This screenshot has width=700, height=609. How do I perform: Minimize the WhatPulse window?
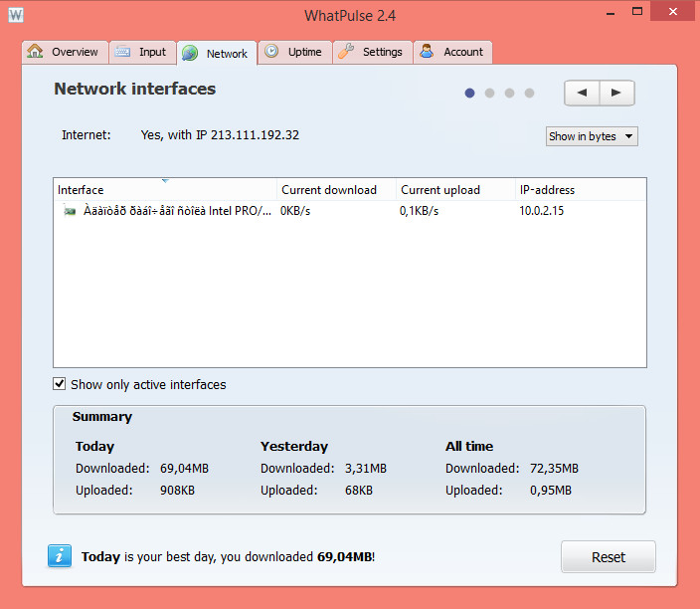(x=611, y=13)
